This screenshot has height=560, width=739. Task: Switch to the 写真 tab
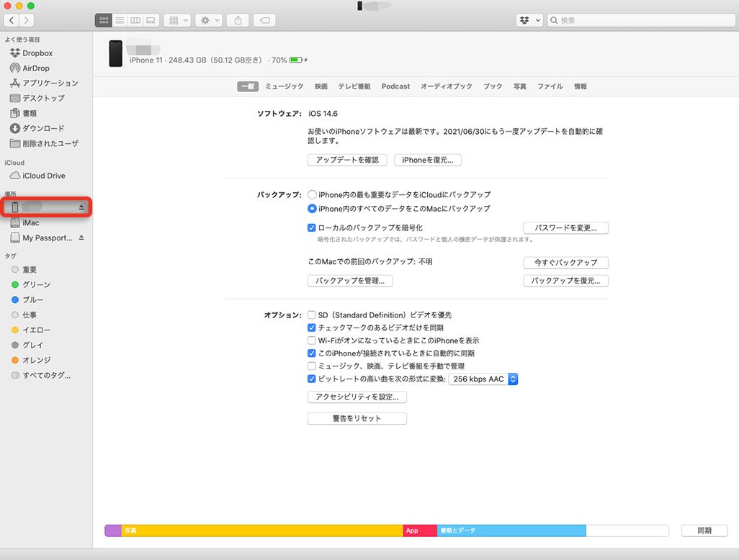tap(520, 86)
